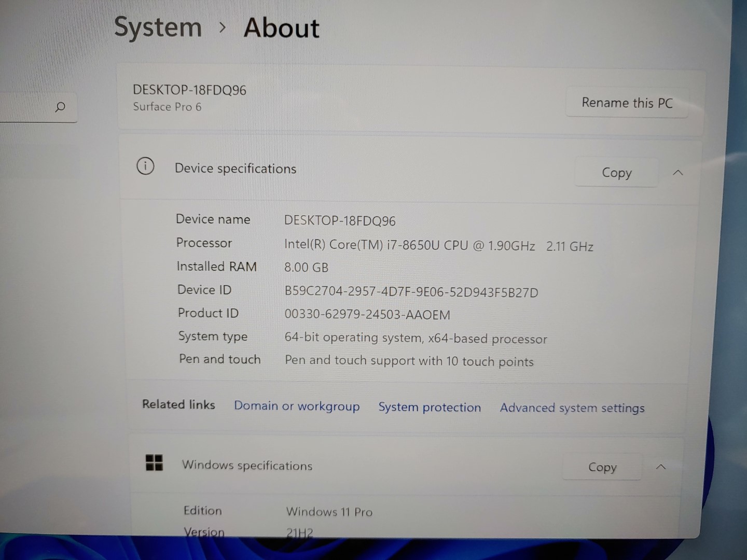Click the Windows logo icon beside Windows specifications
Viewport: 747px width, 560px height.
154,463
